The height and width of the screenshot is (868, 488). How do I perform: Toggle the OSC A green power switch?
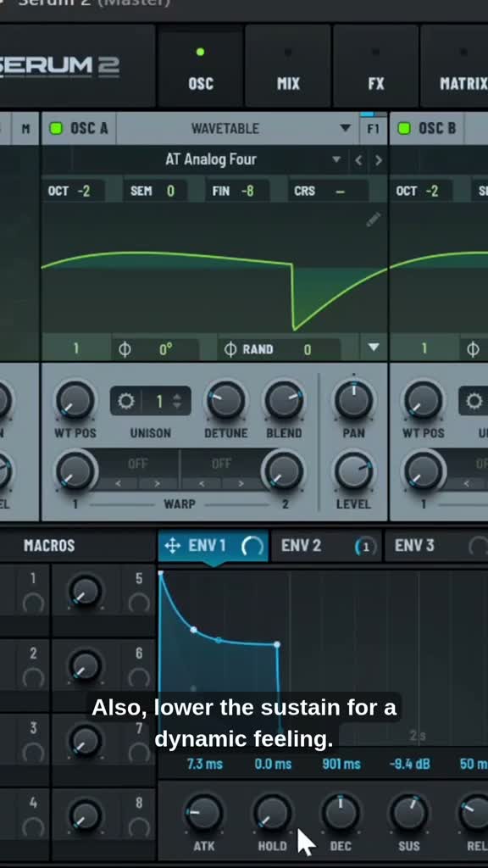pyautogui.click(x=56, y=129)
